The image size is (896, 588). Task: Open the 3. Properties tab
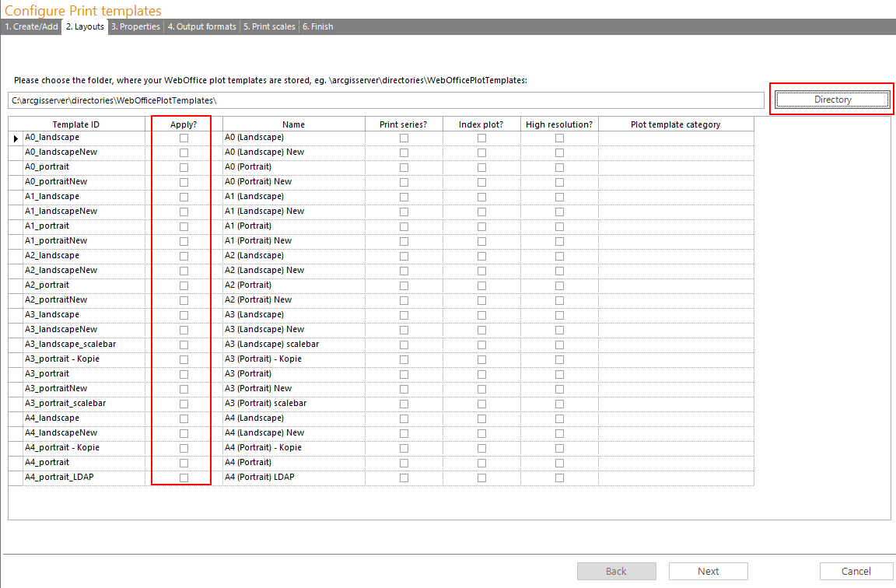(135, 26)
